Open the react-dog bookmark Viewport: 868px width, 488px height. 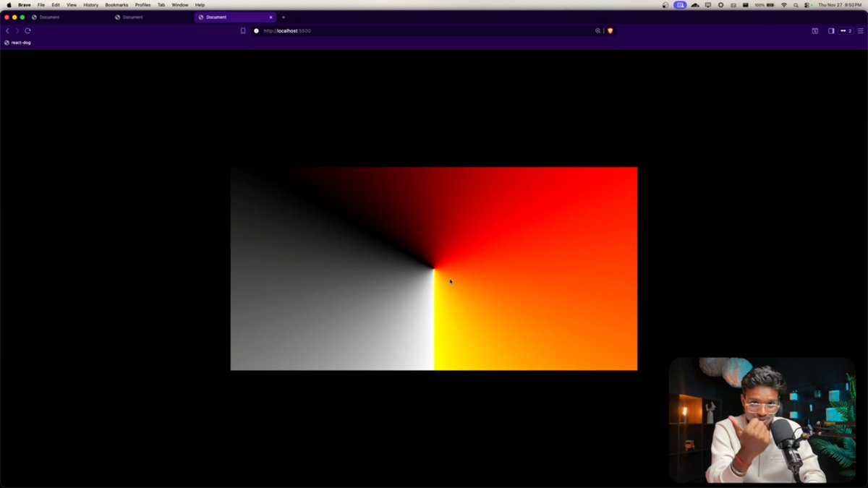tap(17, 43)
